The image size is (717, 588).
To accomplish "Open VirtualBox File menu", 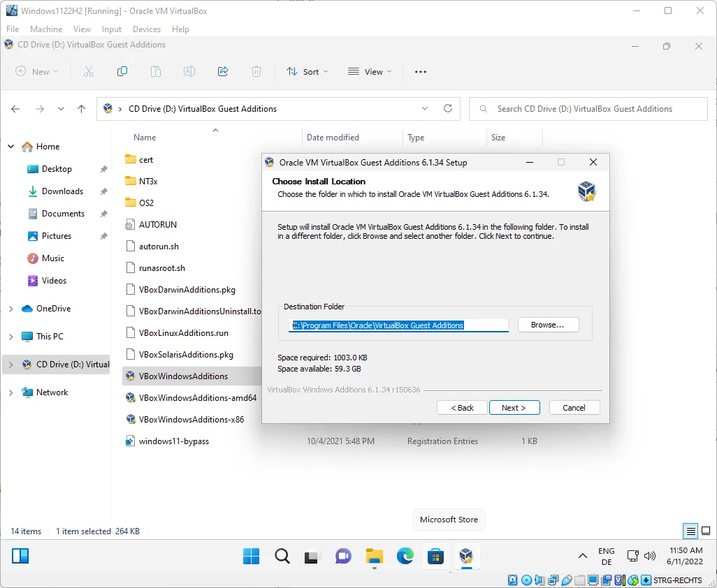I will click(x=13, y=29).
